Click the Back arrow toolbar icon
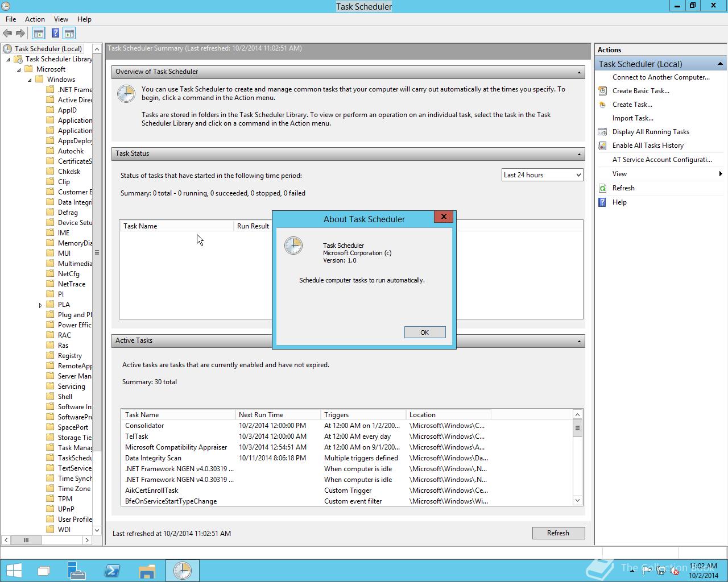Screen dimensions: 728x582 7,34
